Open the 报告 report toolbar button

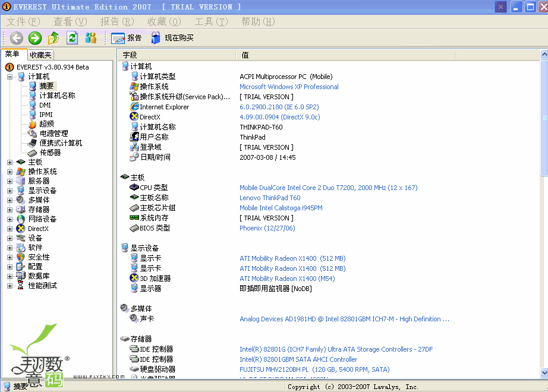tap(126, 38)
